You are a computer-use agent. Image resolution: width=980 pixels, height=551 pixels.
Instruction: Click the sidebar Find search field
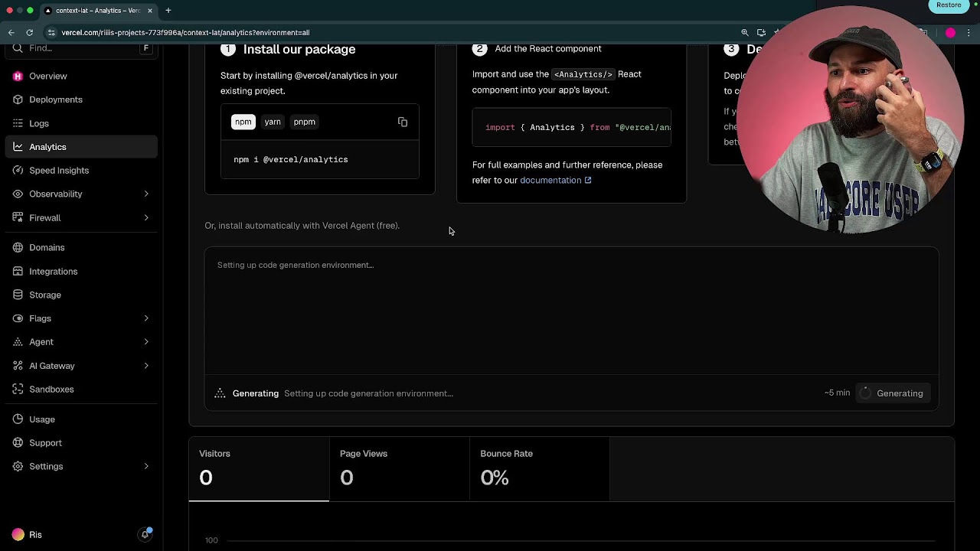[81, 48]
